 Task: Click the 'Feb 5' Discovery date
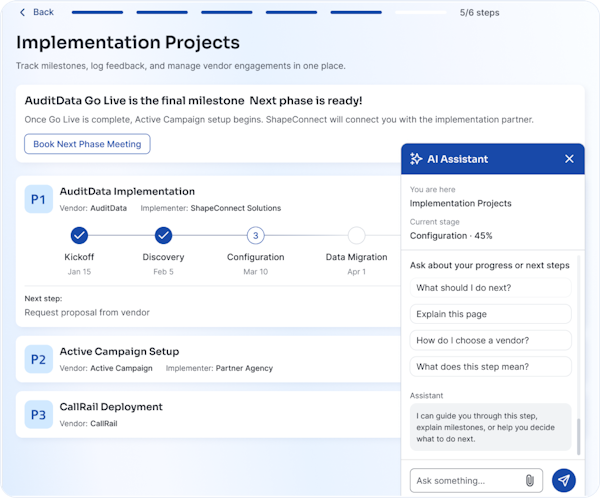pos(163,272)
